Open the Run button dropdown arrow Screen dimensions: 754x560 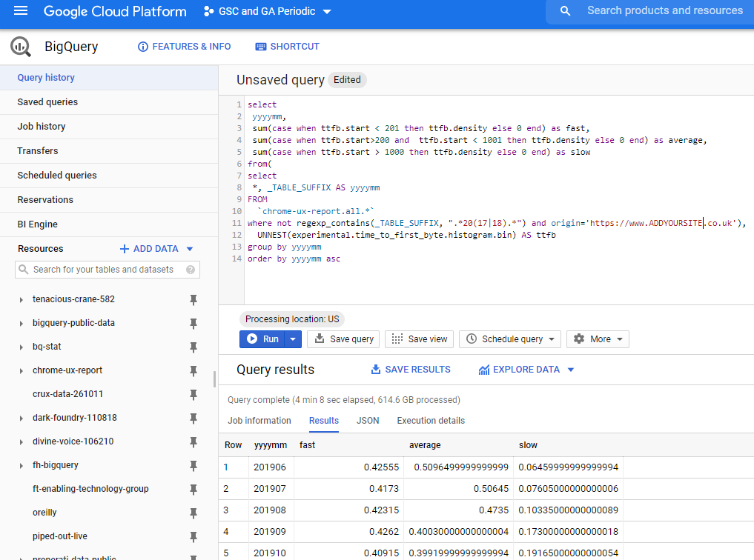tap(293, 339)
